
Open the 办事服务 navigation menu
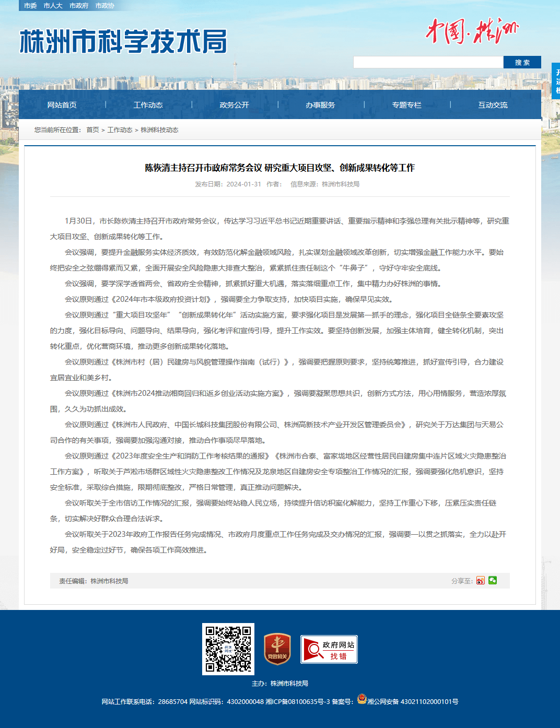coord(321,105)
